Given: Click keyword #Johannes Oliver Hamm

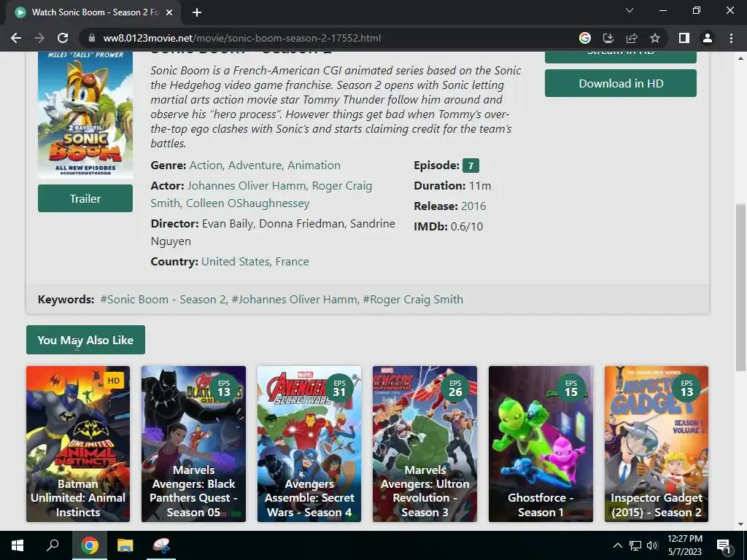Looking at the screenshot, I should (295, 300).
